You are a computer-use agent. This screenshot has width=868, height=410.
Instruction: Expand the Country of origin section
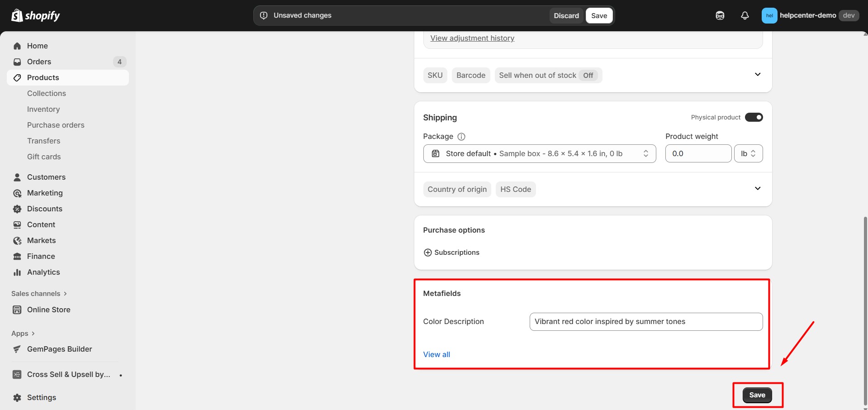[x=757, y=189]
